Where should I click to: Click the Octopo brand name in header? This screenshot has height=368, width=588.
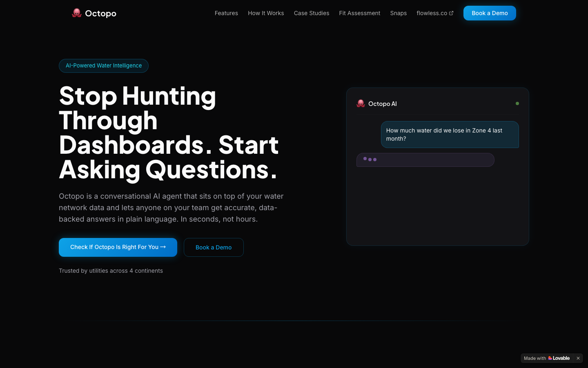coord(100,13)
